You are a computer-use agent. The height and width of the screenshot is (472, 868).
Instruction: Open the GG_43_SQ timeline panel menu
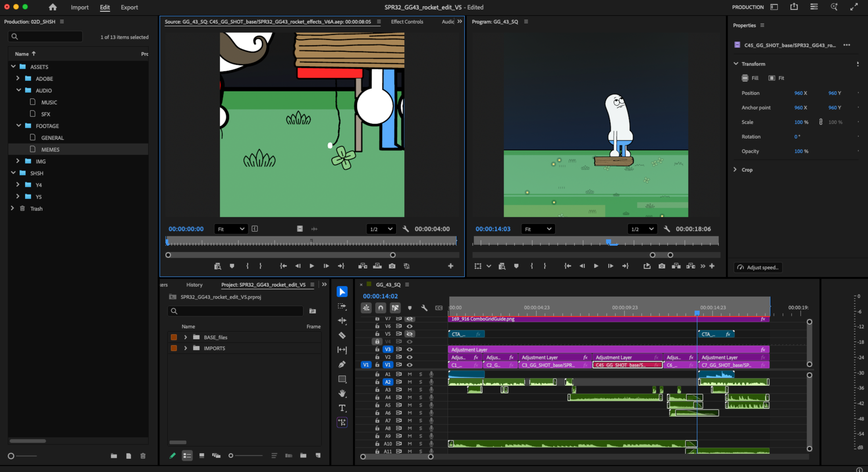(407, 285)
